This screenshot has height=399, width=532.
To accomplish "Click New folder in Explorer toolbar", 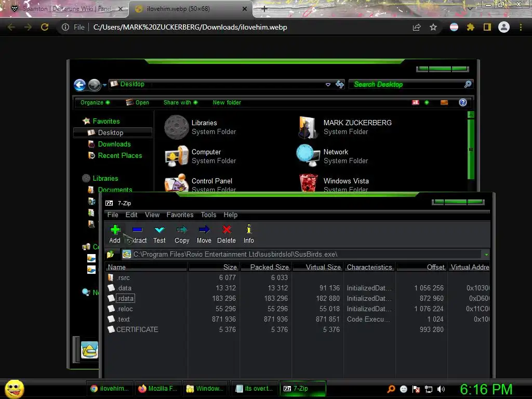I will [227, 102].
